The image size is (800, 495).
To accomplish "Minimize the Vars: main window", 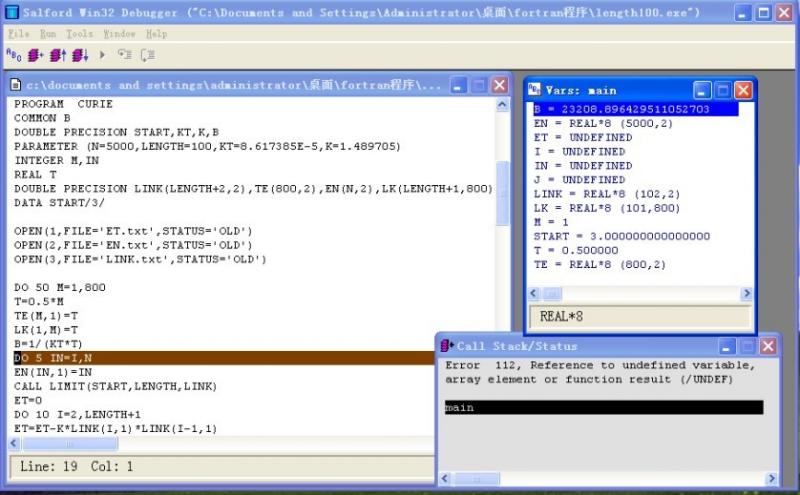I will [702, 90].
